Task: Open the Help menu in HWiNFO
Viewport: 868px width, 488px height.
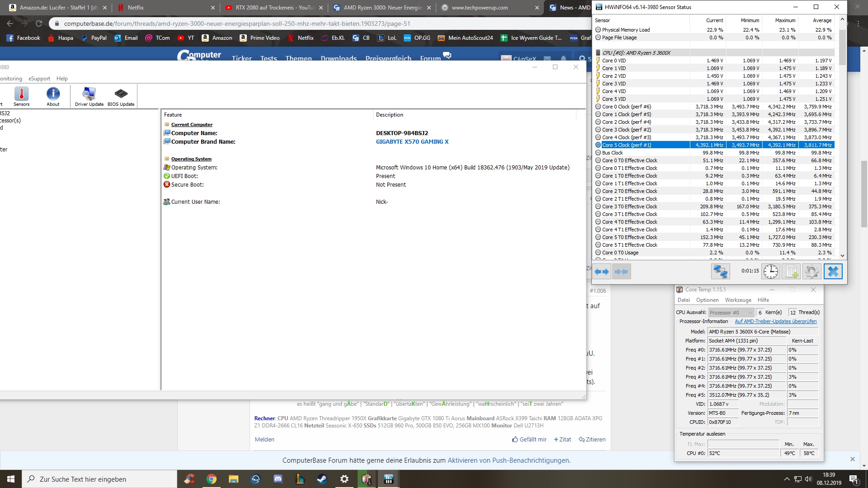Action: click(62, 79)
